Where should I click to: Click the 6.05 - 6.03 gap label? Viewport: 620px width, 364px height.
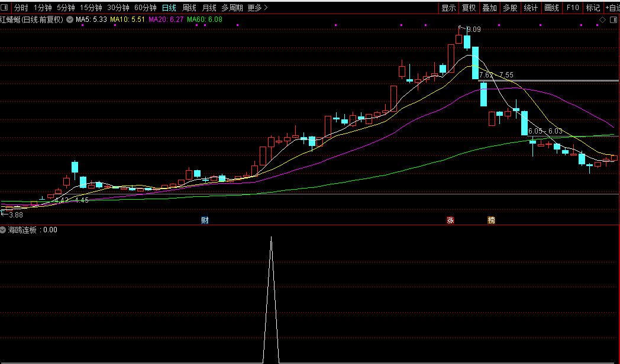click(545, 131)
